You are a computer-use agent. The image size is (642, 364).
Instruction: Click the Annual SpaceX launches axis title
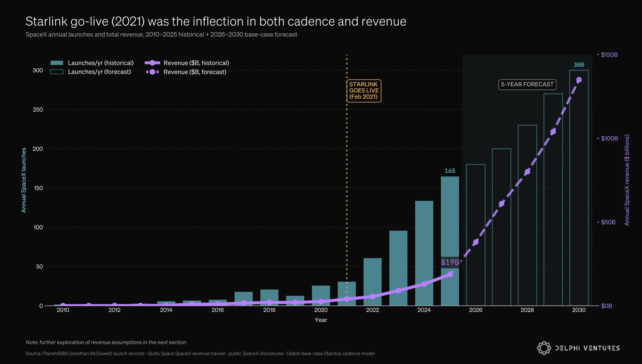24,180
